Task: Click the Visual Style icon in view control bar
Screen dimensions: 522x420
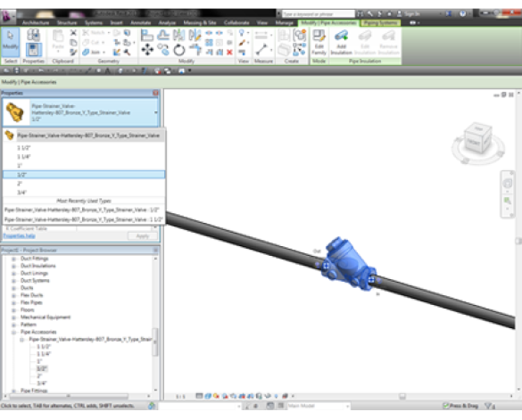Action: (x=208, y=396)
